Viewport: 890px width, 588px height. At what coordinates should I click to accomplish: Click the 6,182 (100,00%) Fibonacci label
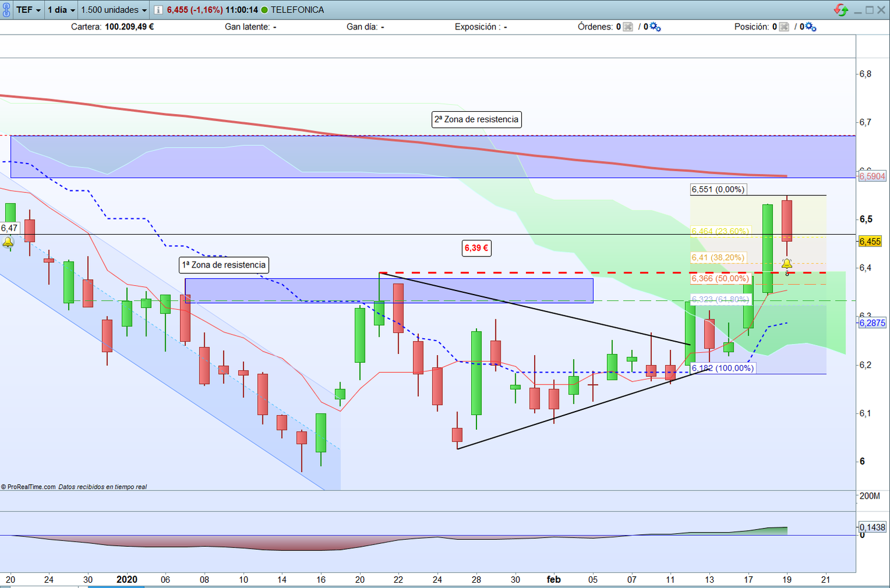point(722,368)
